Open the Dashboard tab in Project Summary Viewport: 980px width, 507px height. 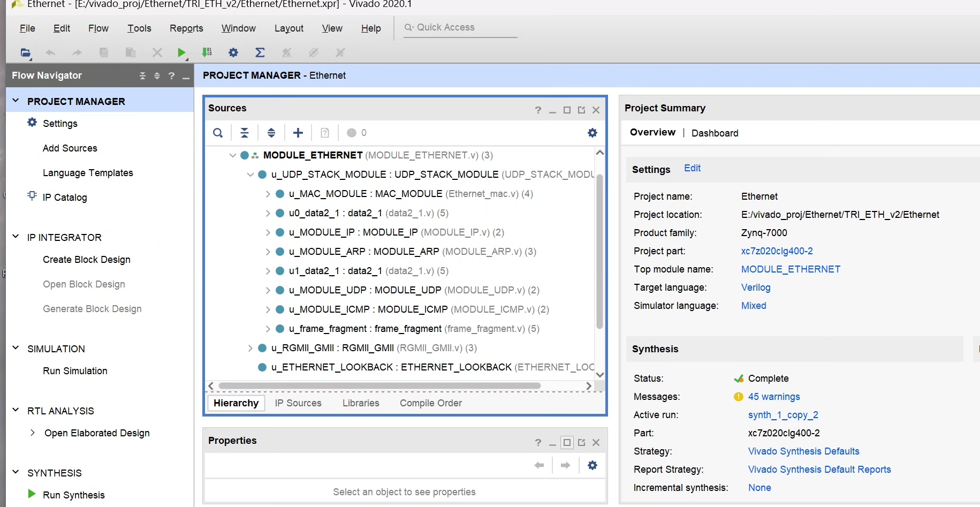[715, 133]
